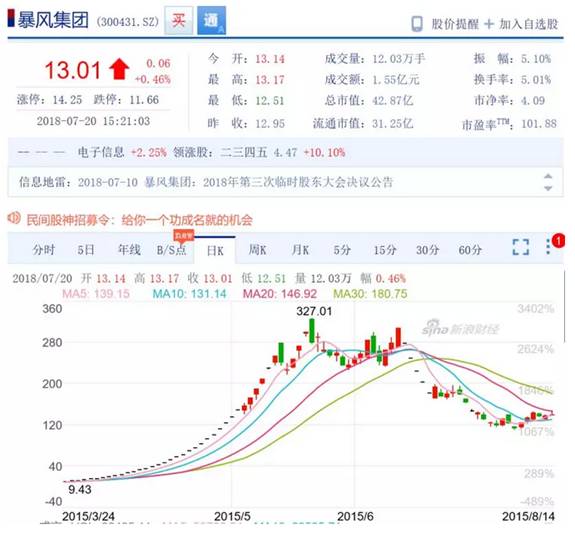Screen dimensions: 575x534
Task: Select the 月K tab
Action: pyautogui.click(x=300, y=250)
